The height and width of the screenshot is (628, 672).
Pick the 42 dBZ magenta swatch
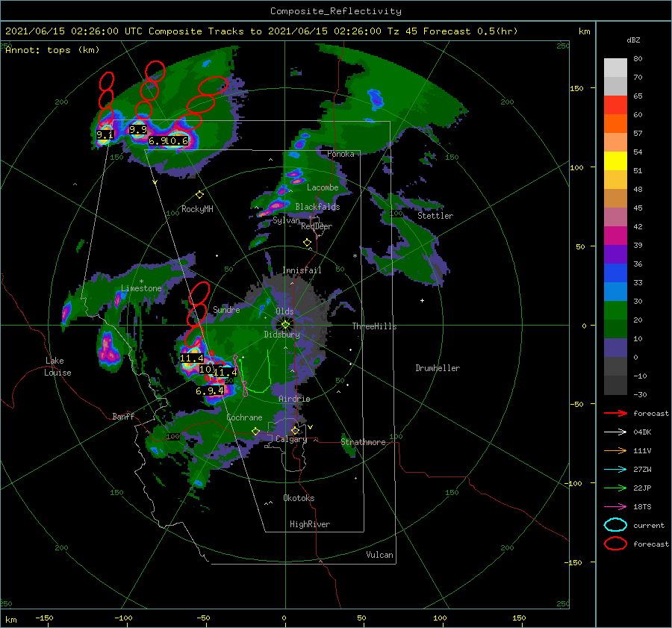click(615, 235)
